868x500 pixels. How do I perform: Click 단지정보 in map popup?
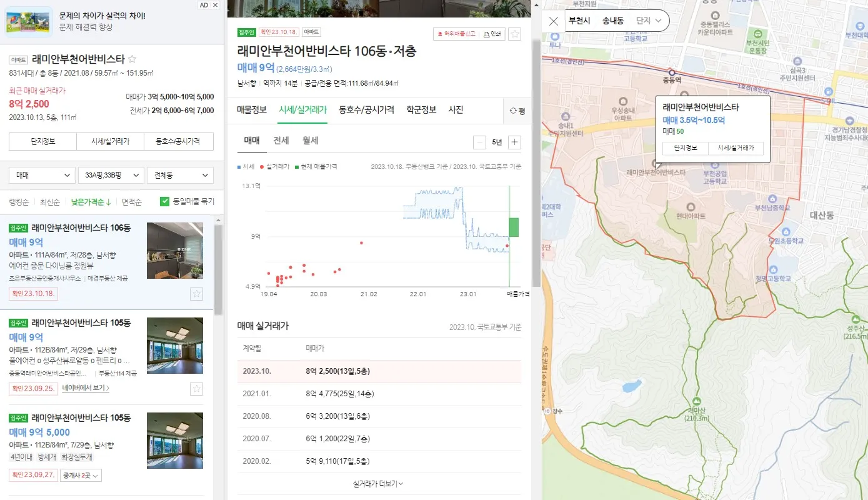pyautogui.click(x=685, y=149)
